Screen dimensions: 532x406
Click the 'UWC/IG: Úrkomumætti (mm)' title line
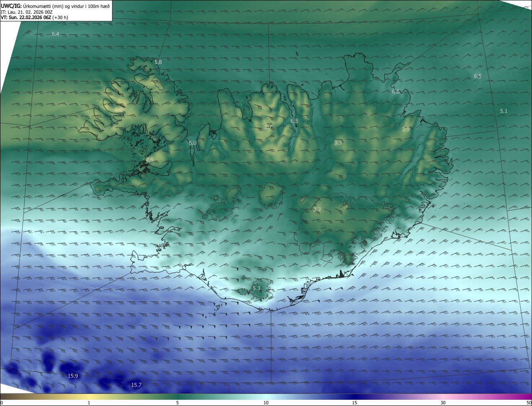pos(55,5)
